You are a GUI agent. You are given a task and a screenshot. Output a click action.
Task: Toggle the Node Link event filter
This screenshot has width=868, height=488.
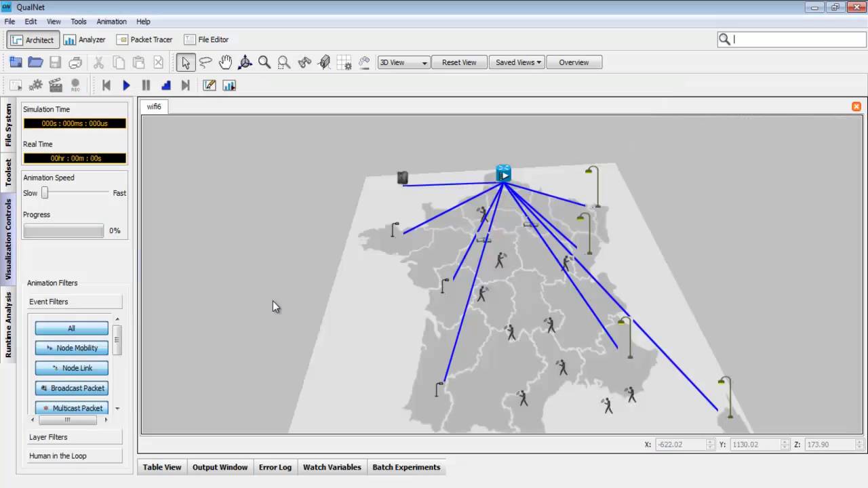tap(71, 368)
